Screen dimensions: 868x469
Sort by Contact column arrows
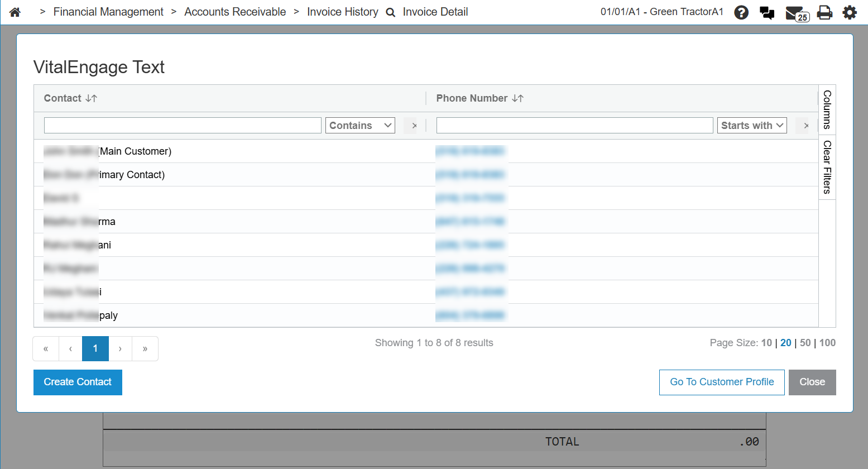pyautogui.click(x=92, y=98)
